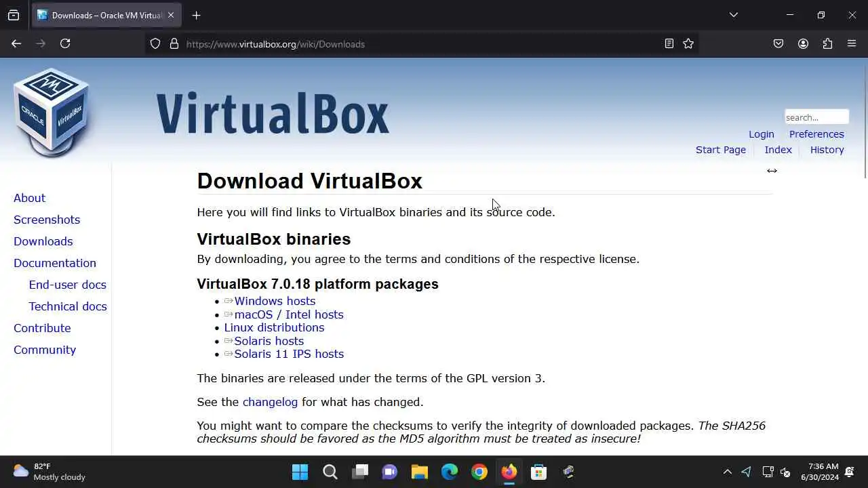Open the notifications bell icon

(x=849, y=472)
